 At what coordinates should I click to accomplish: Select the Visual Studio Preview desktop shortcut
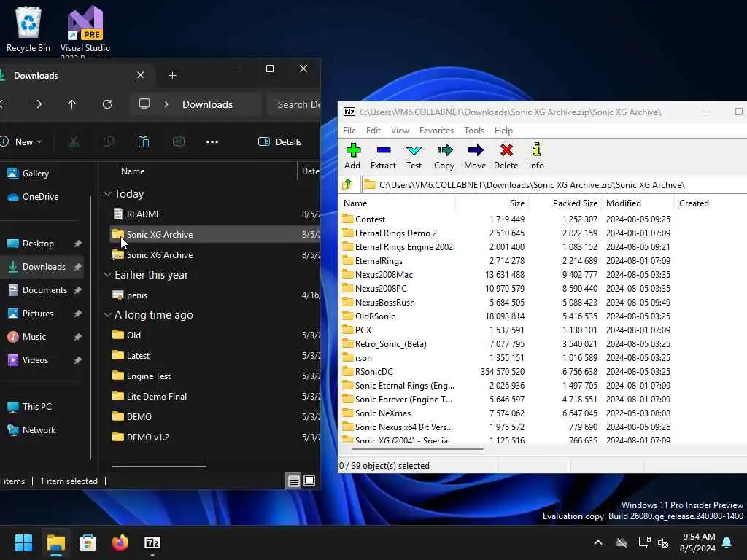[85, 32]
